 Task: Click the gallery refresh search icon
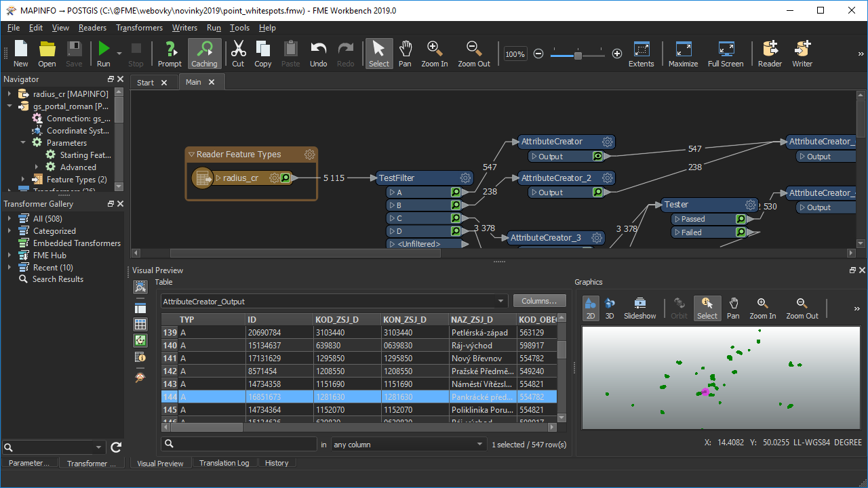(x=116, y=447)
